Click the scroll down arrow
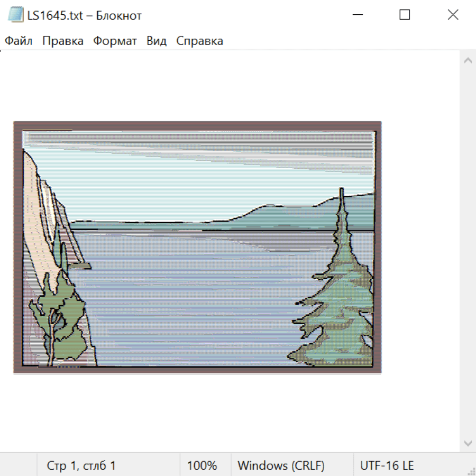 [468, 444]
